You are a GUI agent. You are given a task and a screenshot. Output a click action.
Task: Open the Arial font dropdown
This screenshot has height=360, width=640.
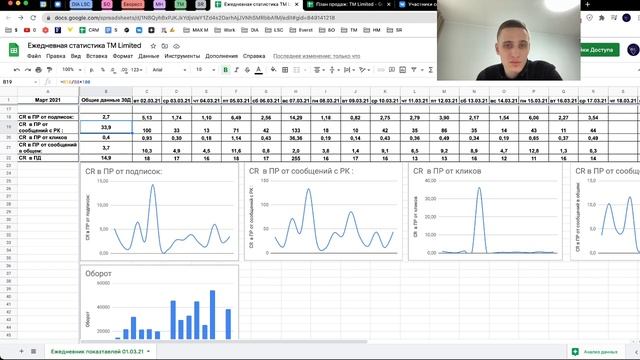pyautogui.click(x=169, y=70)
